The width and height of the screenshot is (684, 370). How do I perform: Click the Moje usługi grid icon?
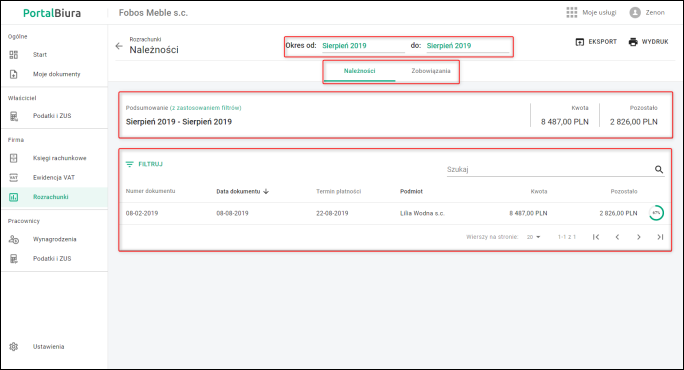571,12
